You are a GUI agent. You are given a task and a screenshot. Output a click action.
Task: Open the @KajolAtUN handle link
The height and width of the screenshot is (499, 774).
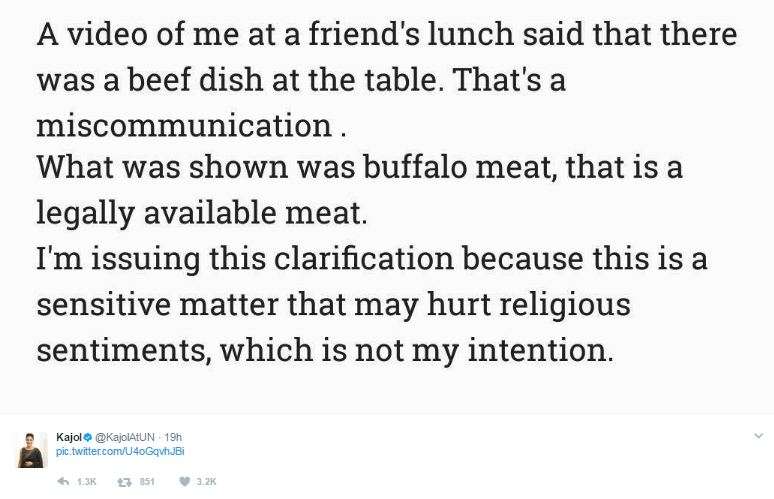coord(124,437)
